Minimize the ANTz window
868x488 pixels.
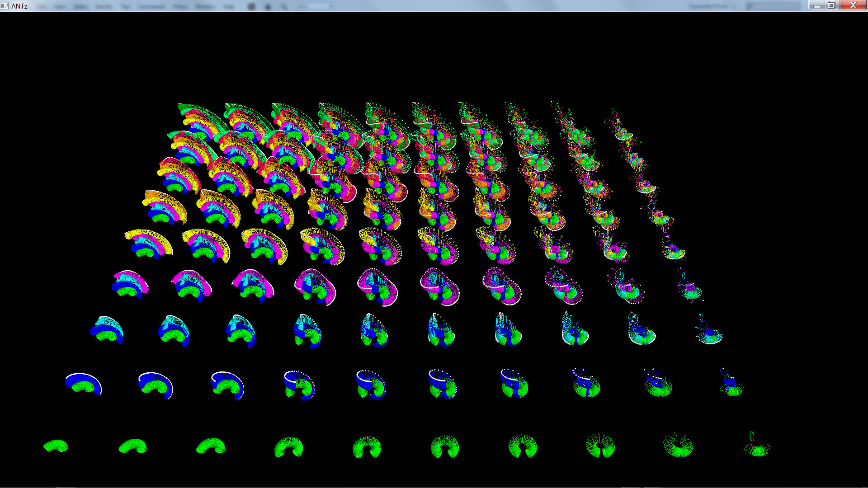click(816, 5)
